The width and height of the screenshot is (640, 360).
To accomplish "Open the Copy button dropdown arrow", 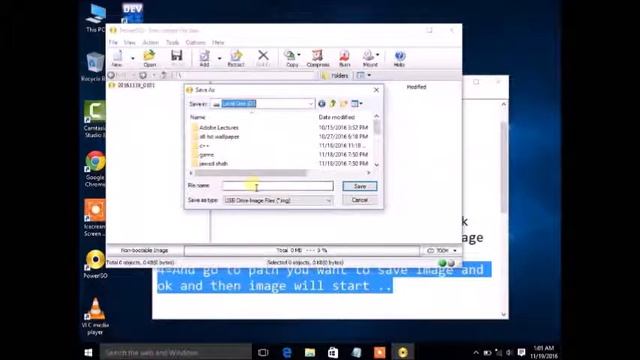I will coord(299,54).
